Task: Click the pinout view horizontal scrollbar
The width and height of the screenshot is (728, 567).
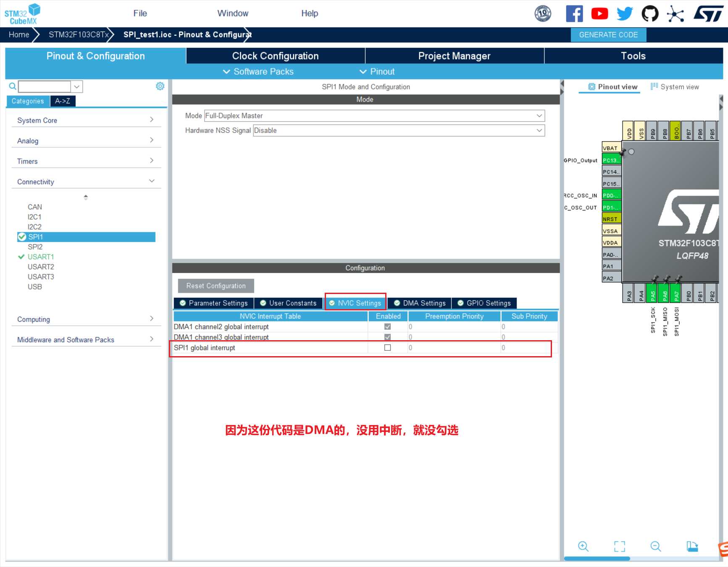Action: point(597,559)
